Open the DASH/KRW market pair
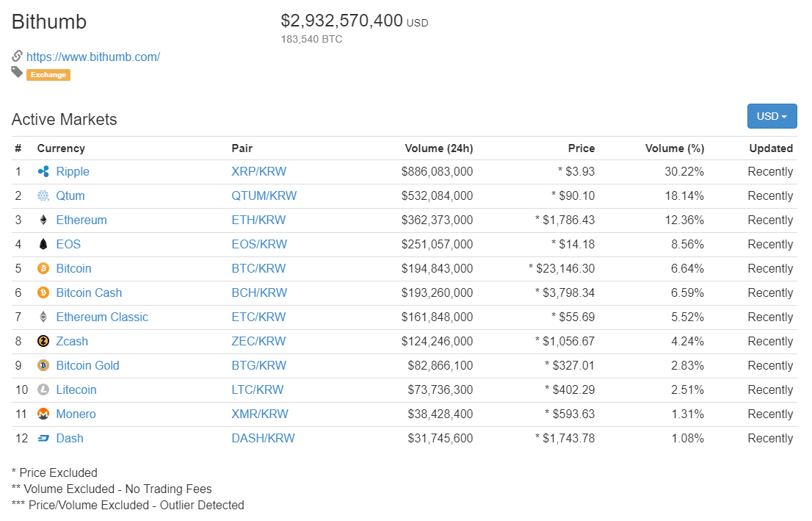Image resolution: width=812 pixels, height=521 pixels. click(263, 439)
